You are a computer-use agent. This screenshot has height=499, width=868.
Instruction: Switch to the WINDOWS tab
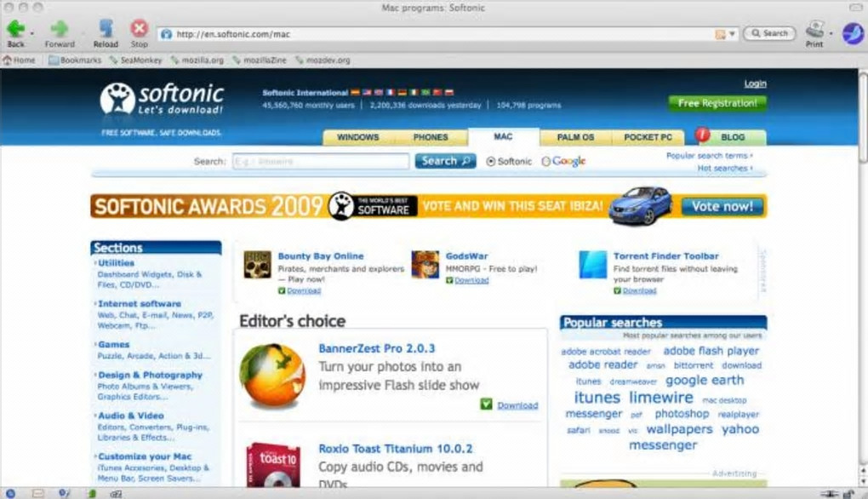[357, 137]
